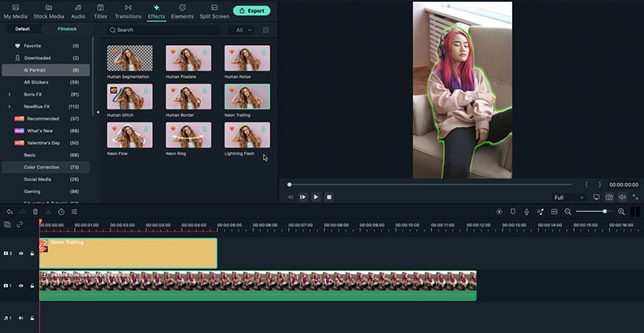The image size is (644, 333).
Task: Select the Gaming category
Action: (46, 191)
